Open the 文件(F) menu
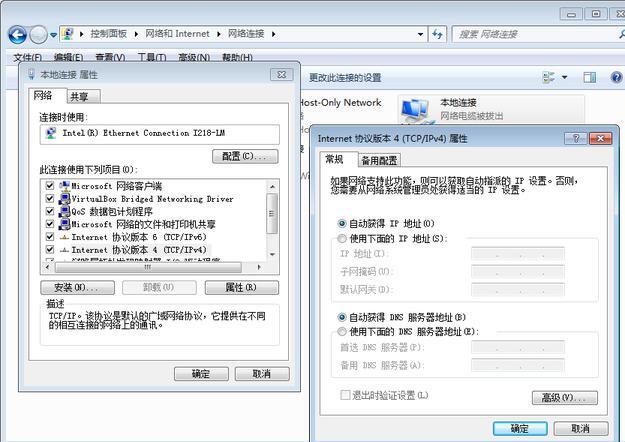The image size is (625, 442). click(28, 57)
